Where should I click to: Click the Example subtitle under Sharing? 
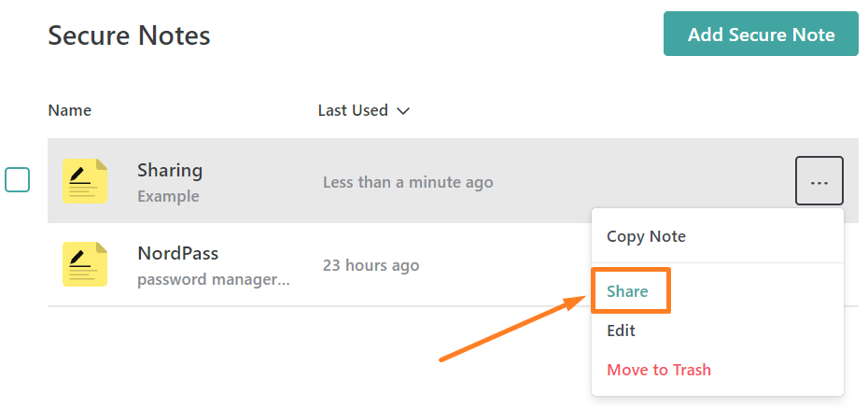coord(168,196)
